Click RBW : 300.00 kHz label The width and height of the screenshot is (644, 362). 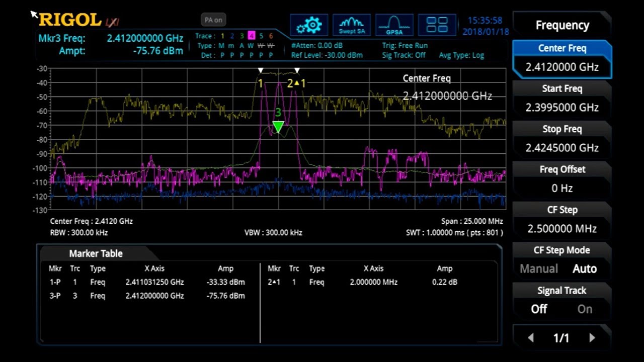pyautogui.click(x=79, y=232)
